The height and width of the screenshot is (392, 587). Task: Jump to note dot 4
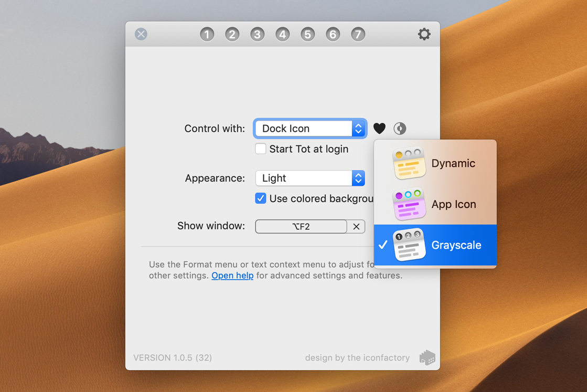(282, 35)
